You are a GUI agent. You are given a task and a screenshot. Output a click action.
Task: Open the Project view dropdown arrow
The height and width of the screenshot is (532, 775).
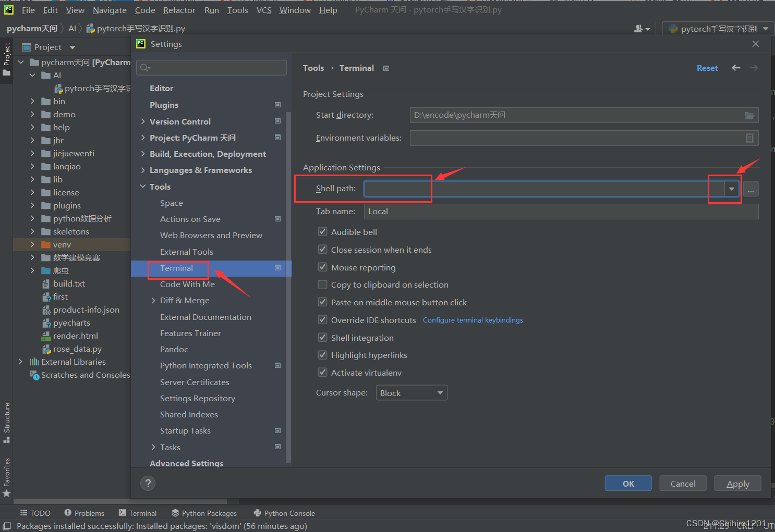pos(72,47)
